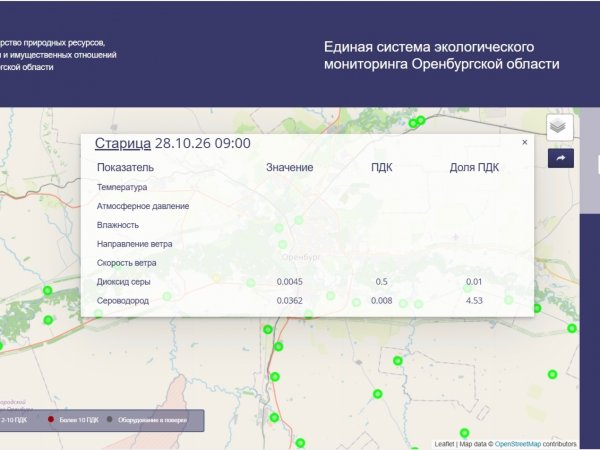Click the 'Единая система экологического мониторинга' title

pyautogui.click(x=442, y=55)
